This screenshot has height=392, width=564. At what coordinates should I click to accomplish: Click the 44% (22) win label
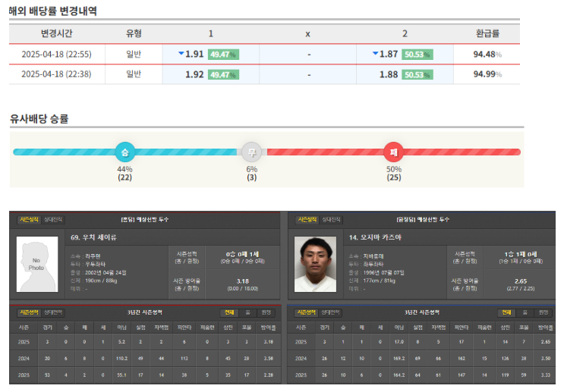point(124,173)
